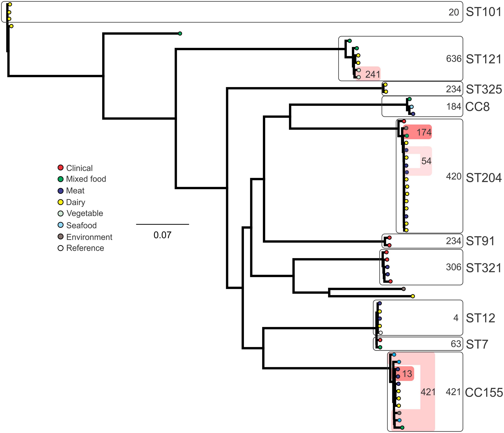The height and width of the screenshot is (433, 504).
Task: Click the scale bar value 0.07
Action: (x=162, y=235)
